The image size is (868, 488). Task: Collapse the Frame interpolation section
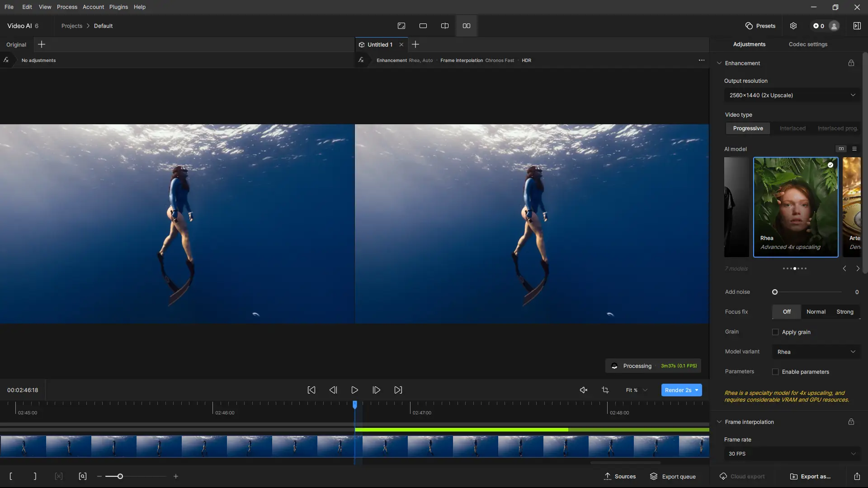[x=719, y=422]
